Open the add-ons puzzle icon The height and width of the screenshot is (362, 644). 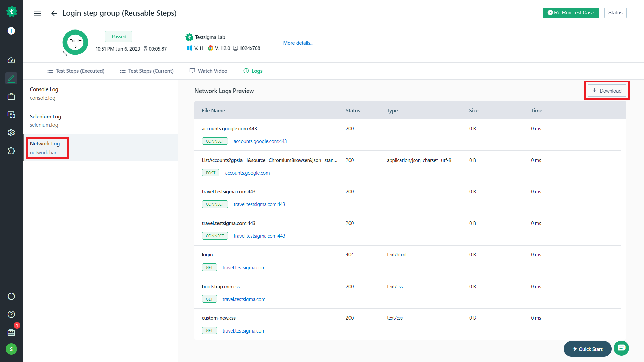(11, 151)
